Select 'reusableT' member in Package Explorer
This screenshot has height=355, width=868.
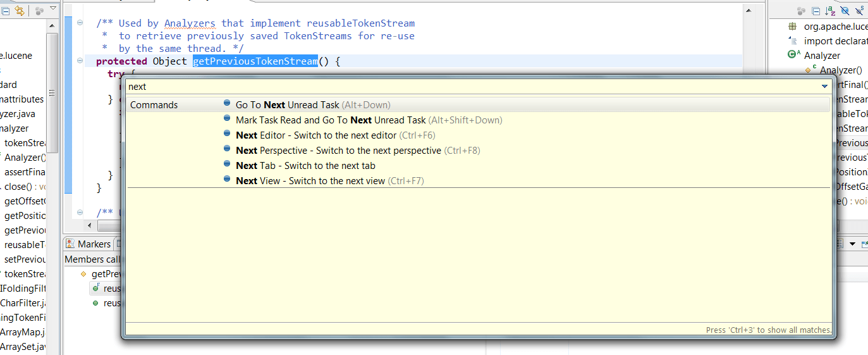point(25,245)
